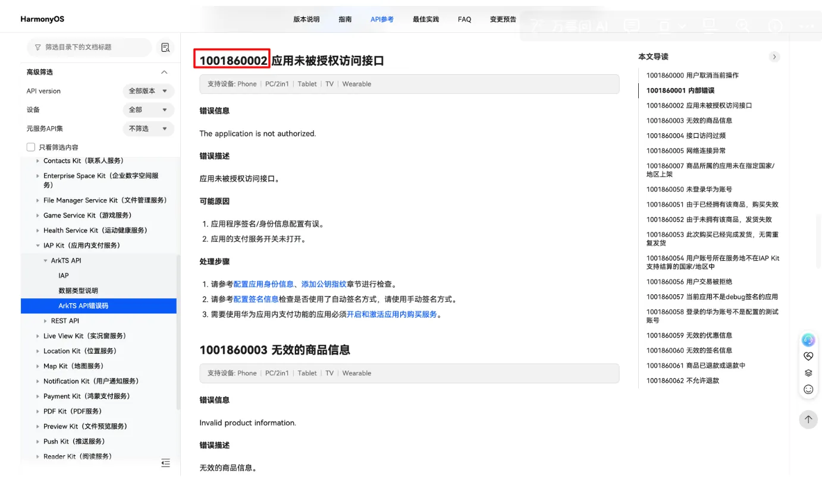Open the API version 全部版本 dropdown
The height and width of the screenshot is (504, 822).
pos(149,92)
